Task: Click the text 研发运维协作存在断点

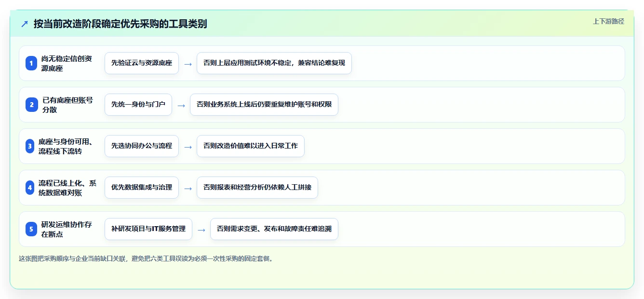Action: [67, 229]
